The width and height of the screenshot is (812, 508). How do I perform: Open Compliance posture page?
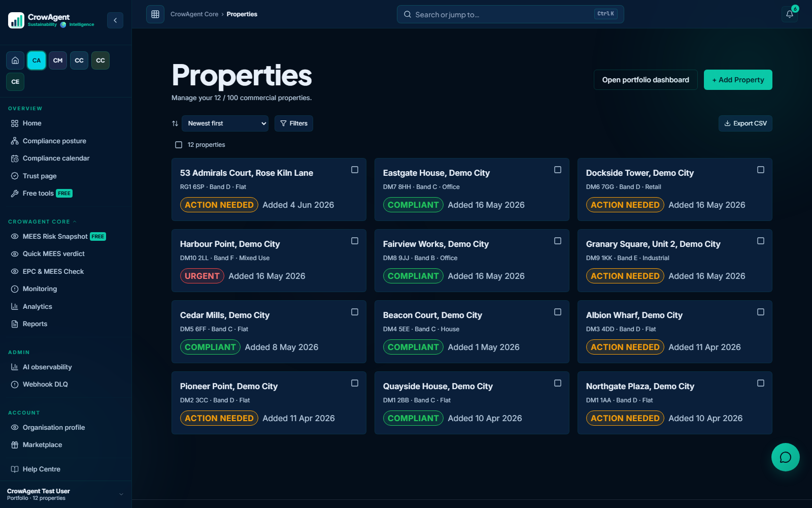point(54,141)
